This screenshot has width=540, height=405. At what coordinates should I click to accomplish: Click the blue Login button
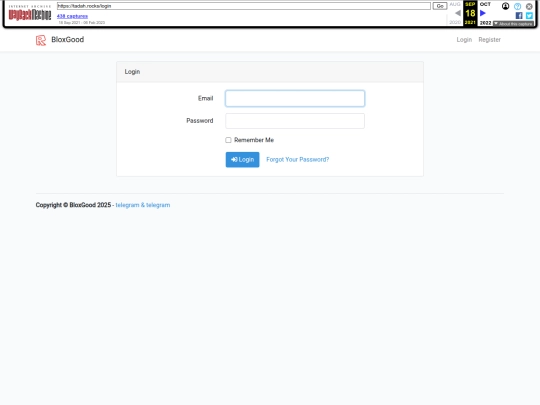pyautogui.click(x=242, y=159)
